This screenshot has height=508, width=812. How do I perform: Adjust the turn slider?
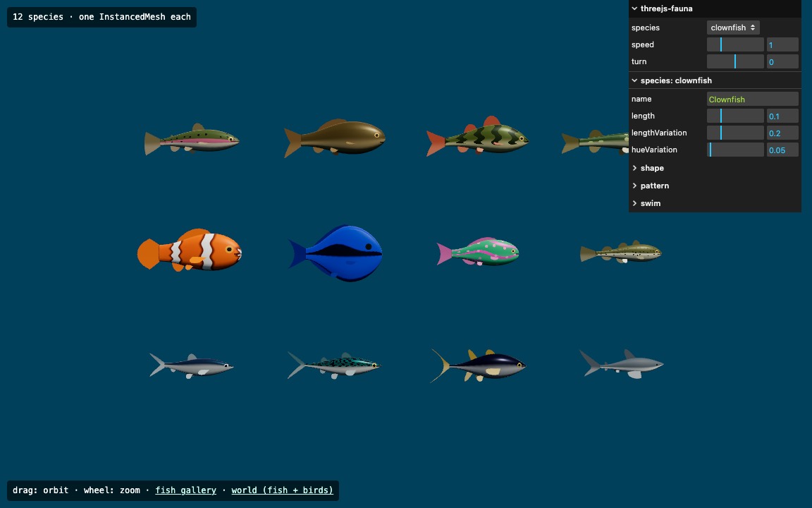pyautogui.click(x=735, y=61)
